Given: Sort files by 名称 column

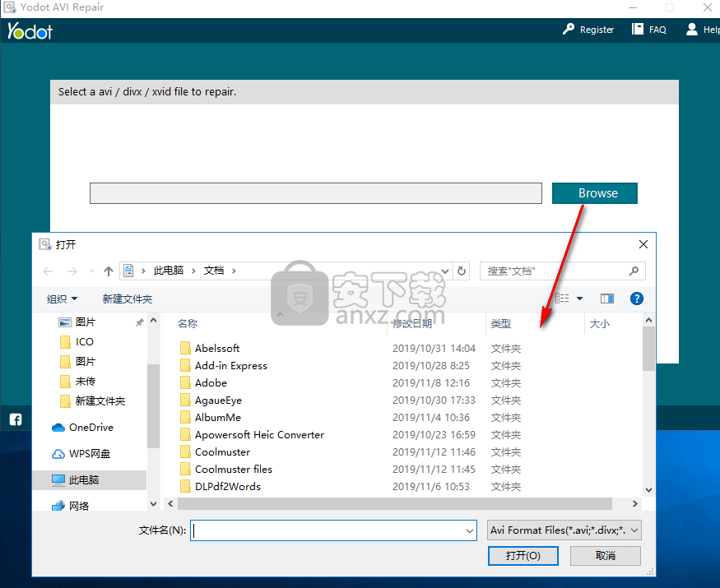Looking at the screenshot, I should [x=188, y=324].
